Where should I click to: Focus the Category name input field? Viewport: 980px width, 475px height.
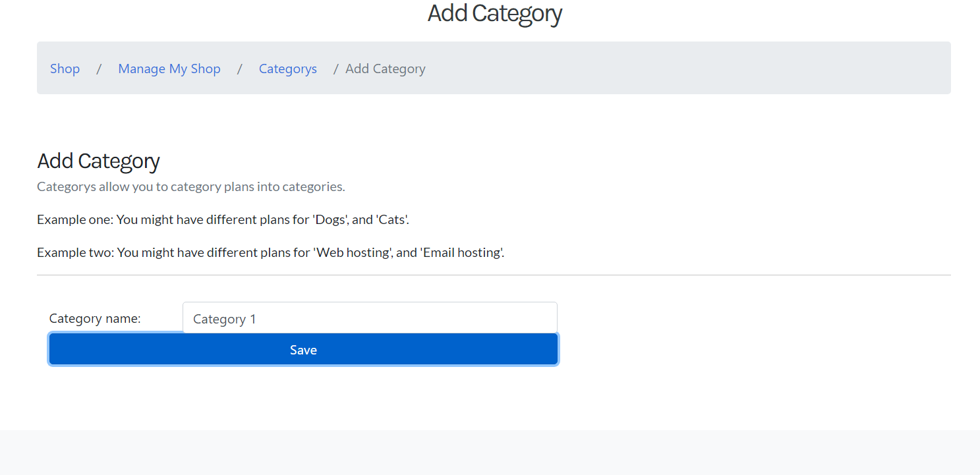click(370, 318)
